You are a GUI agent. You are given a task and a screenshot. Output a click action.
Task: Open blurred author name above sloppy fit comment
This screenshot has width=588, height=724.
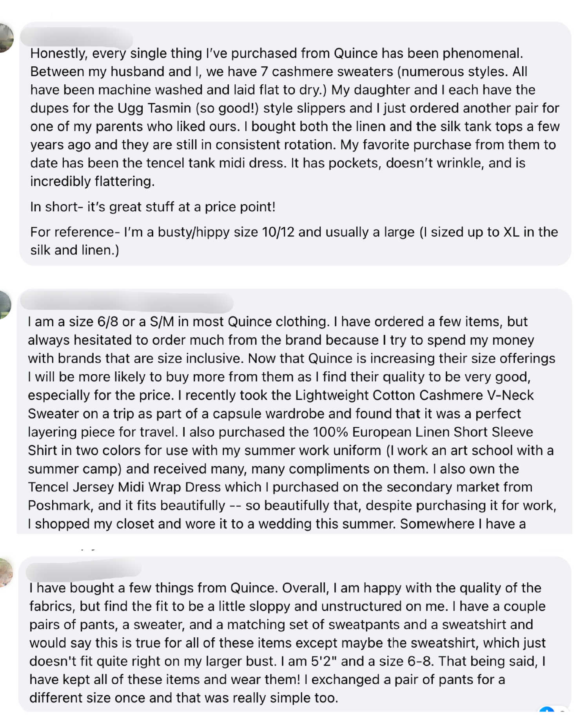point(83,571)
